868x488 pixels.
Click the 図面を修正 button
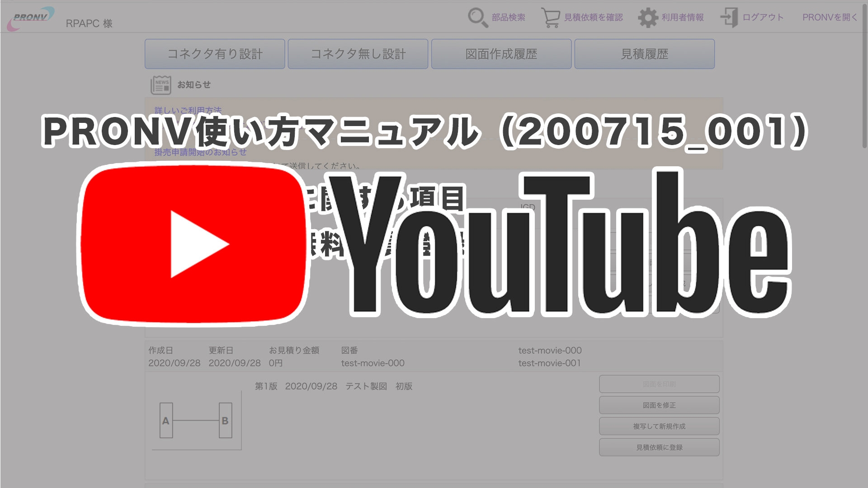tap(659, 405)
